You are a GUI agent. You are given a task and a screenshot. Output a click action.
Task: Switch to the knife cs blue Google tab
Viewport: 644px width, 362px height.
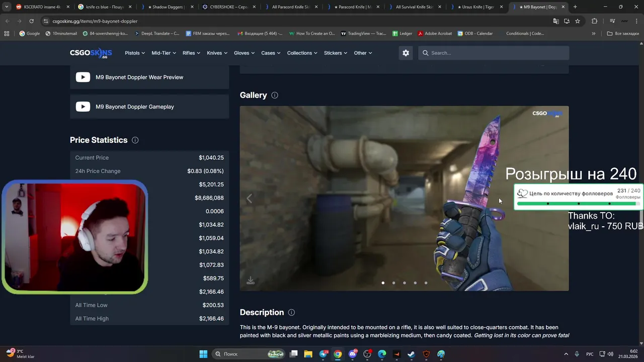pos(104,7)
